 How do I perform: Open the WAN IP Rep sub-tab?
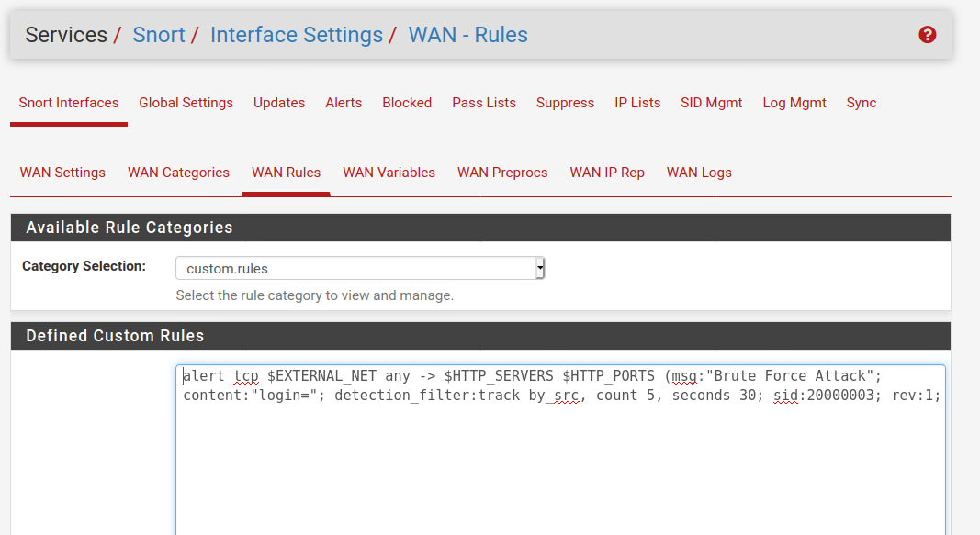click(607, 173)
